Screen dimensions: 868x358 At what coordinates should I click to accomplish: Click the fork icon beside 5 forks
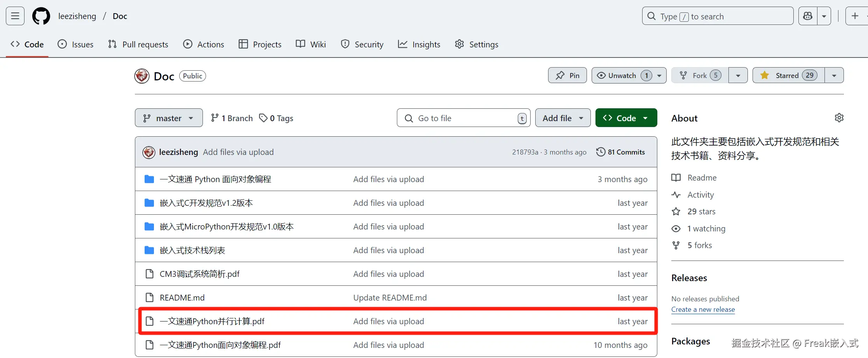pos(676,245)
